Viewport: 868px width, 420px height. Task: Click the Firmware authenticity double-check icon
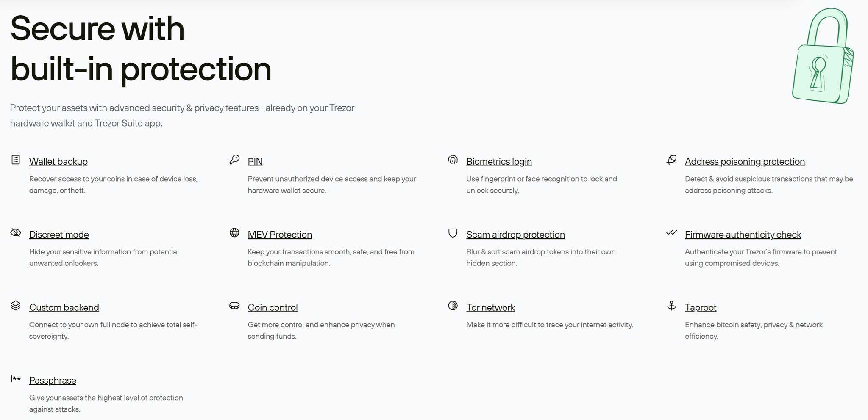[x=671, y=232]
